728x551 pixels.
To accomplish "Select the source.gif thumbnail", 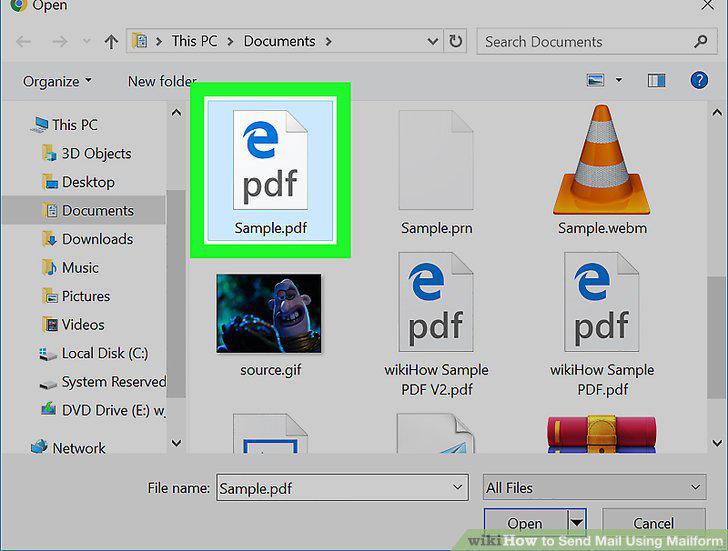I will 269,313.
